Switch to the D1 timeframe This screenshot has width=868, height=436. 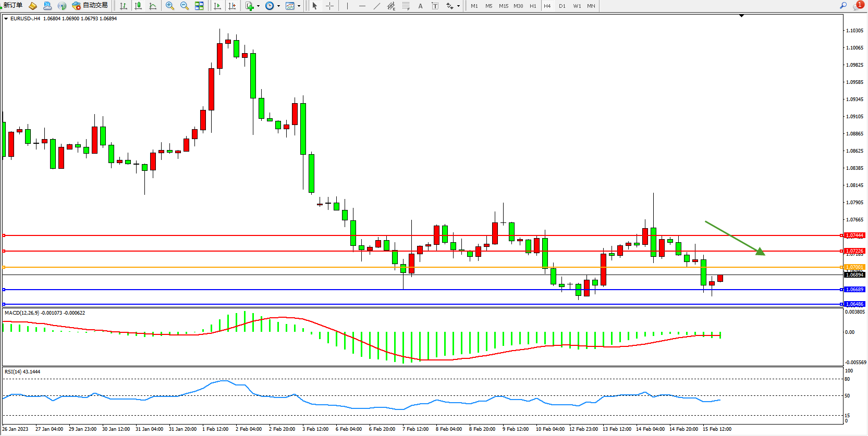tap(562, 6)
